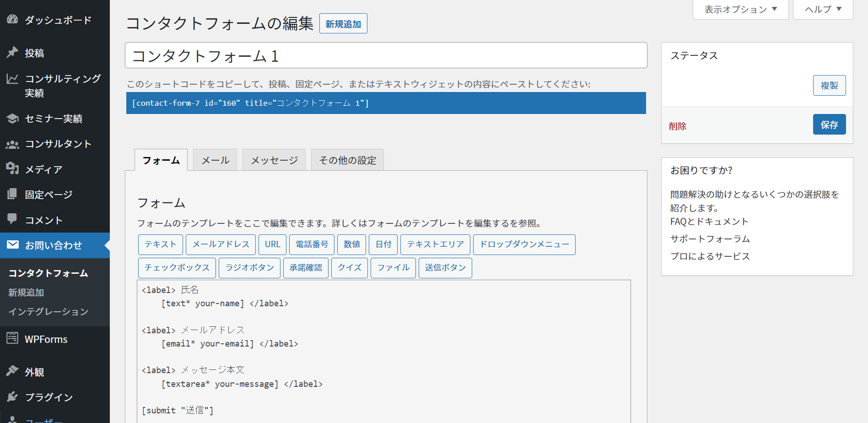Click 新規追加 to add new form
Image resolution: width=868 pixels, height=423 pixels.
343,23
